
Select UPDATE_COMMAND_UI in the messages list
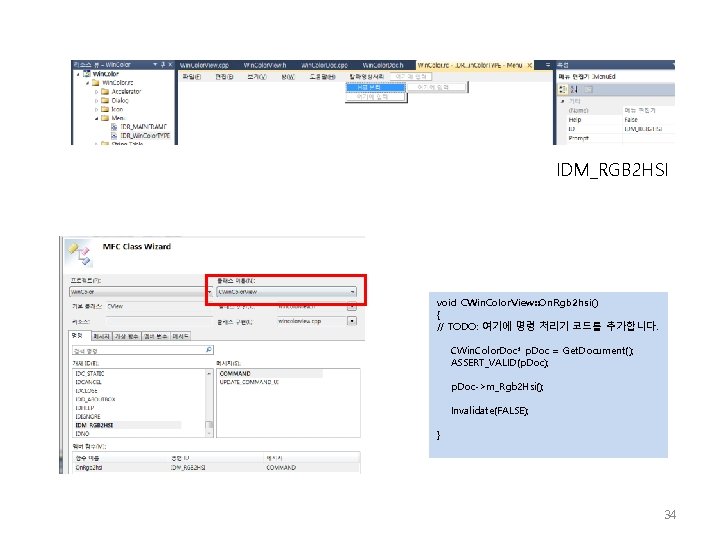(x=249, y=382)
